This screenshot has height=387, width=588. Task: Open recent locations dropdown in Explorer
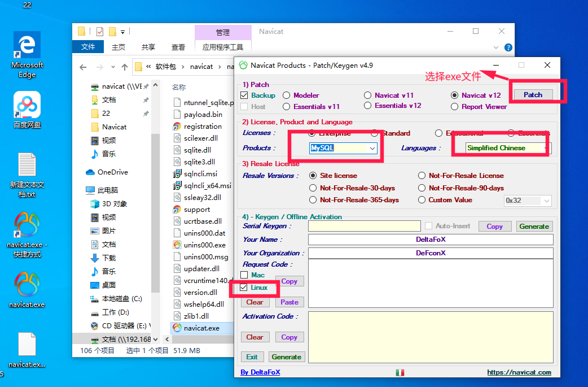[113, 67]
